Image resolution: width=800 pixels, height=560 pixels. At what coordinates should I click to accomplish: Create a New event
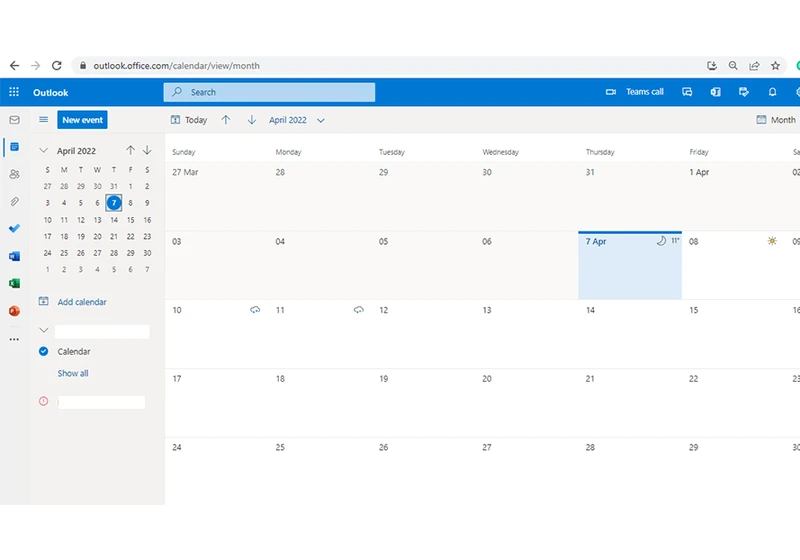click(x=82, y=120)
